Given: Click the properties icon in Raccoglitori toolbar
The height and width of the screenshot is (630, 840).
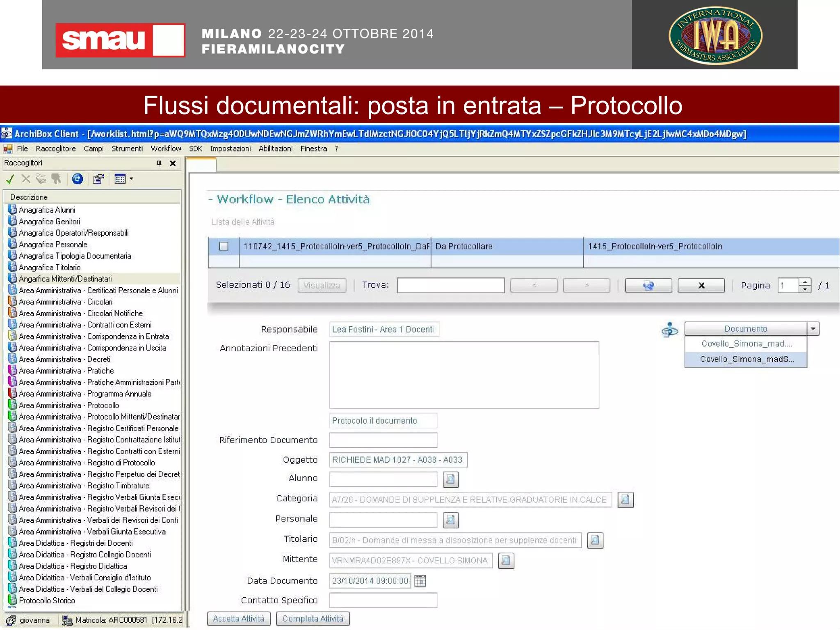Looking at the screenshot, I should (x=98, y=179).
